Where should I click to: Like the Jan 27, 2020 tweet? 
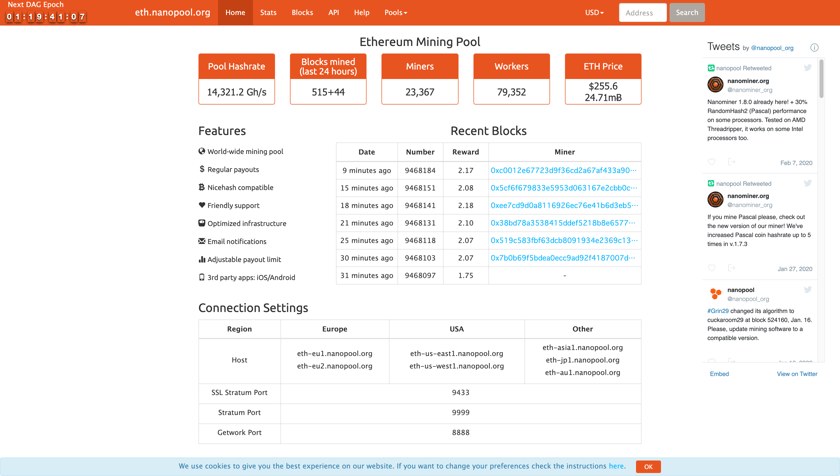[x=711, y=268]
